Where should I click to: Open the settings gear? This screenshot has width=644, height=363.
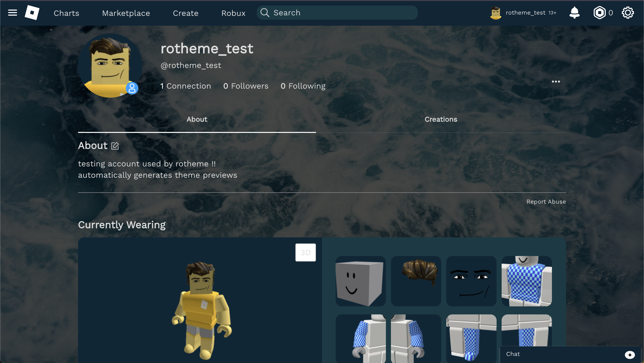point(628,13)
